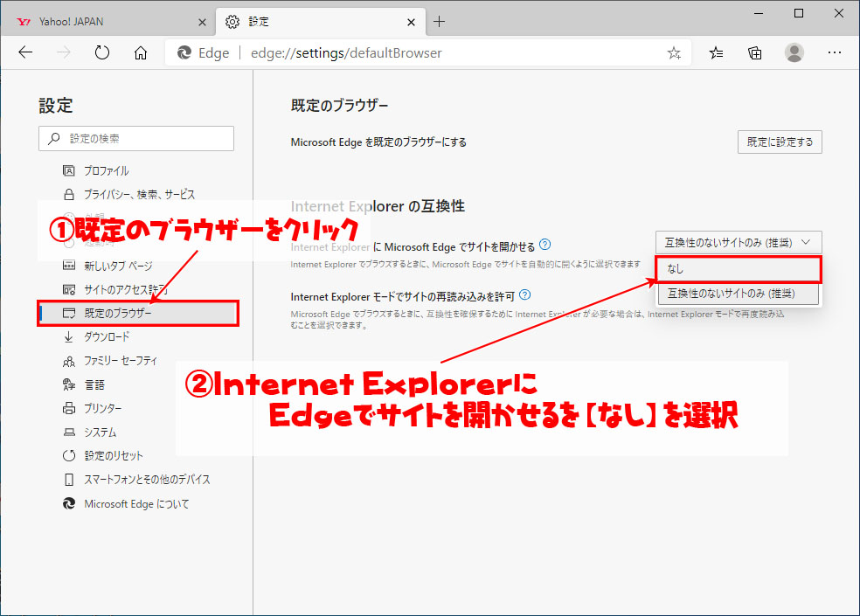Viewport: 860px width, 616px height.
Task: Click the ファミリー セーフティ people icon
Action: [x=68, y=361]
